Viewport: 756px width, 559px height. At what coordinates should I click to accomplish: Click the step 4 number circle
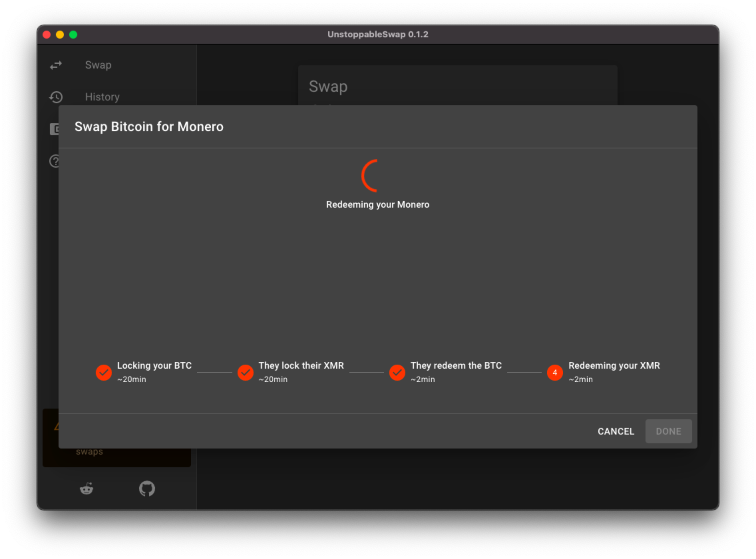point(555,373)
